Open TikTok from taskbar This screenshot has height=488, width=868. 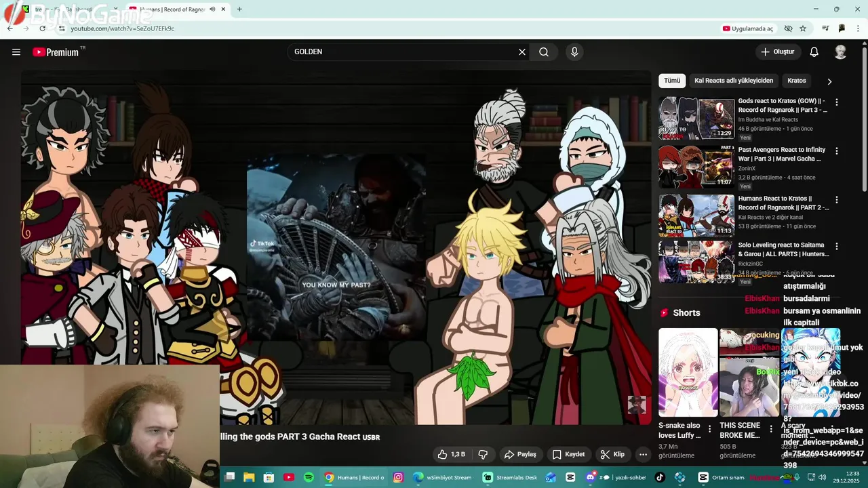(660, 477)
